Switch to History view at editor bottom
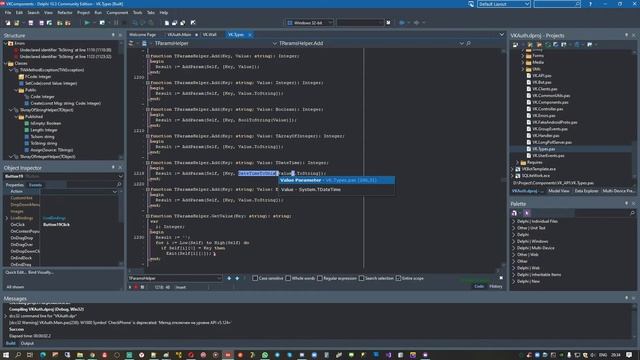This screenshot has height=360, width=640. 496,287
